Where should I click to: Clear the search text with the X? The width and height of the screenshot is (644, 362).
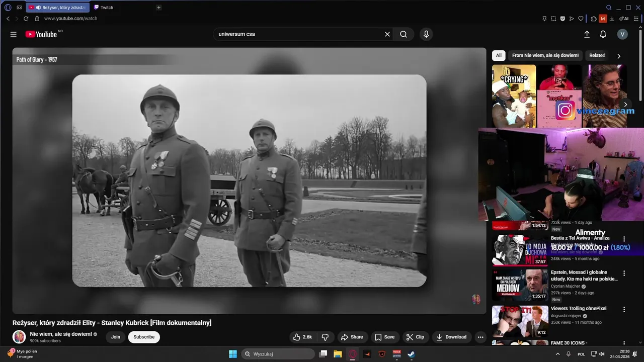[x=387, y=34]
